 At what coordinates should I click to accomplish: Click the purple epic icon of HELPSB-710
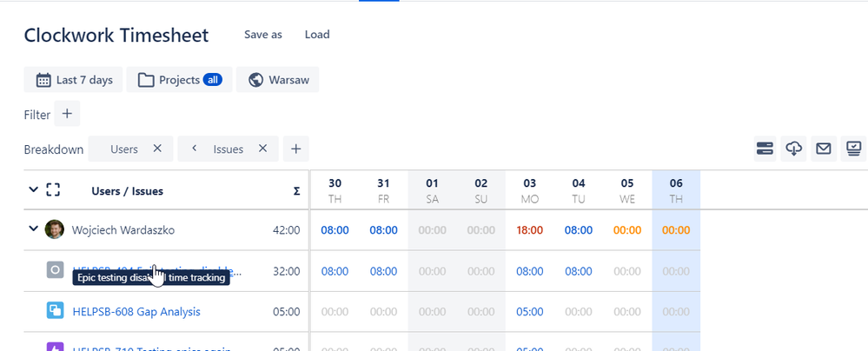55,347
